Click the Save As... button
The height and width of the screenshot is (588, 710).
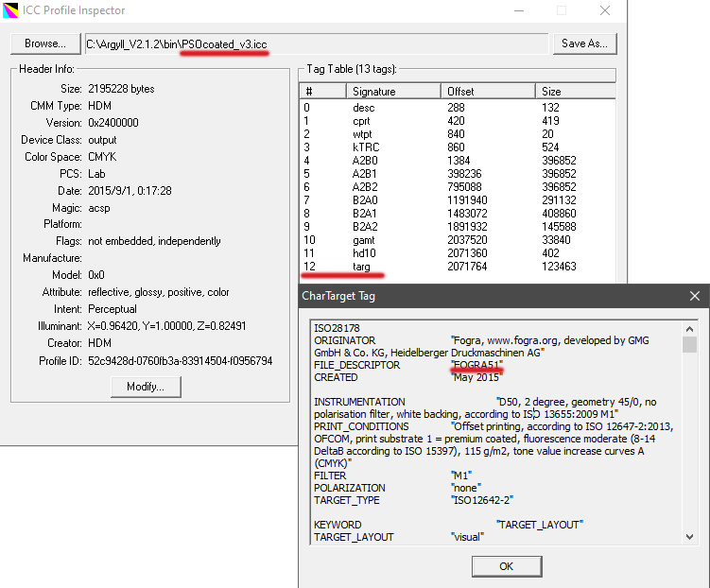[586, 43]
